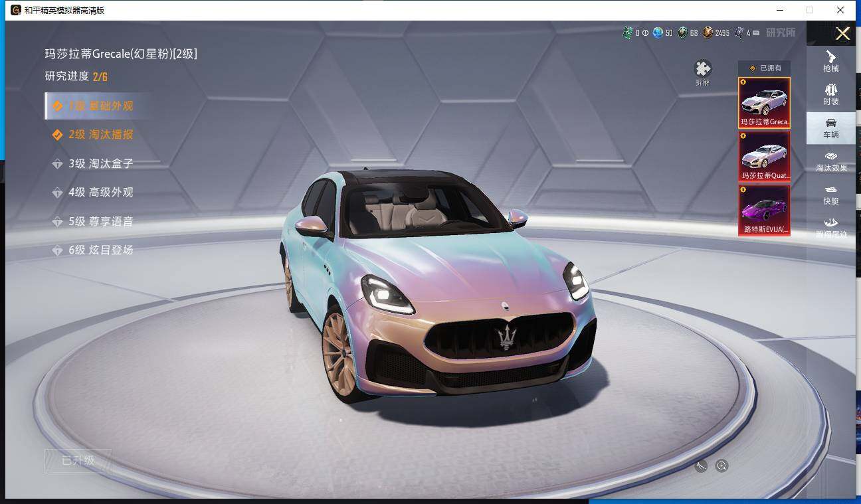This screenshot has width=861, height=504.
Task: Click the gold coin currency showing 2495
Action: pyautogui.click(x=708, y=33)
